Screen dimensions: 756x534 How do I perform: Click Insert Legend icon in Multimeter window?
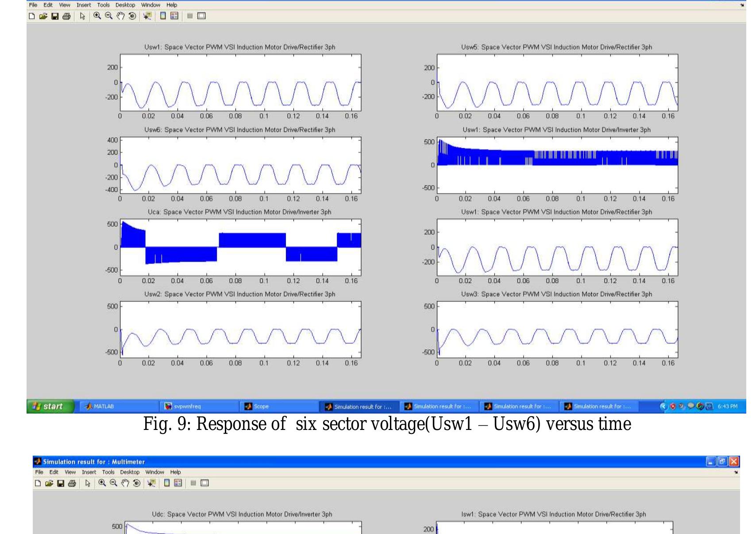[178, 483]
